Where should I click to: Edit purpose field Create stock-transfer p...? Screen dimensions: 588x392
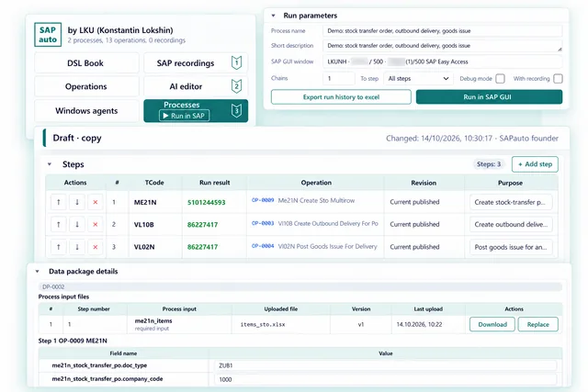511,202
